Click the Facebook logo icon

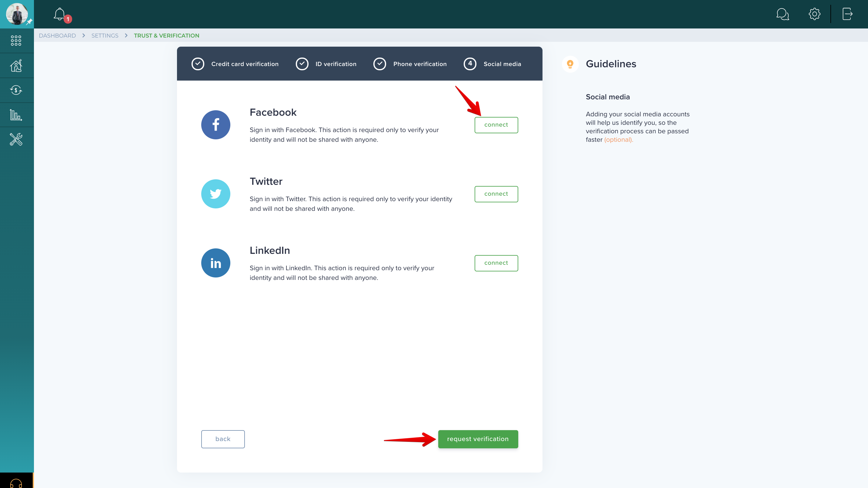point(216,125)
